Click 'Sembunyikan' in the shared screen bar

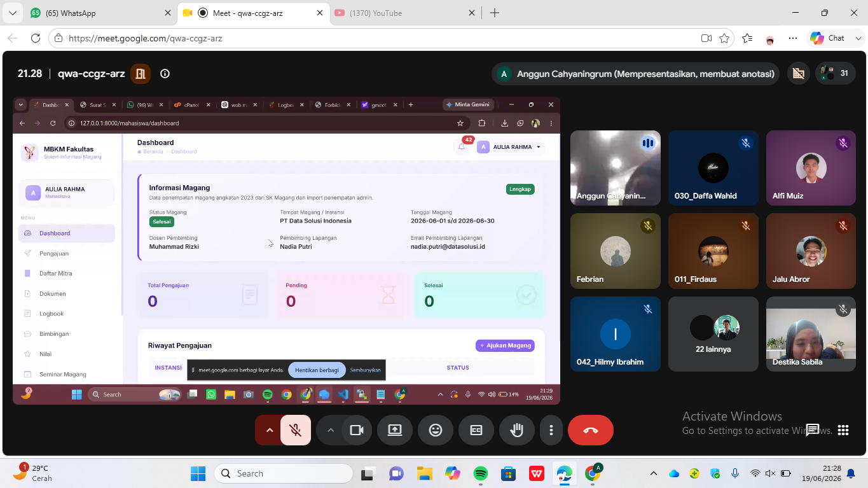[366, 370]
